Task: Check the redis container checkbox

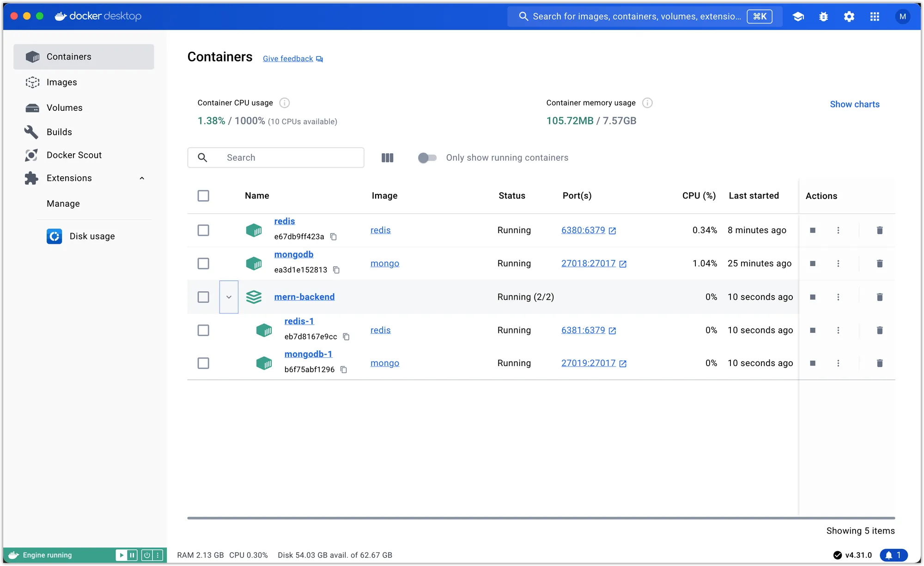Action: (203, 230)
